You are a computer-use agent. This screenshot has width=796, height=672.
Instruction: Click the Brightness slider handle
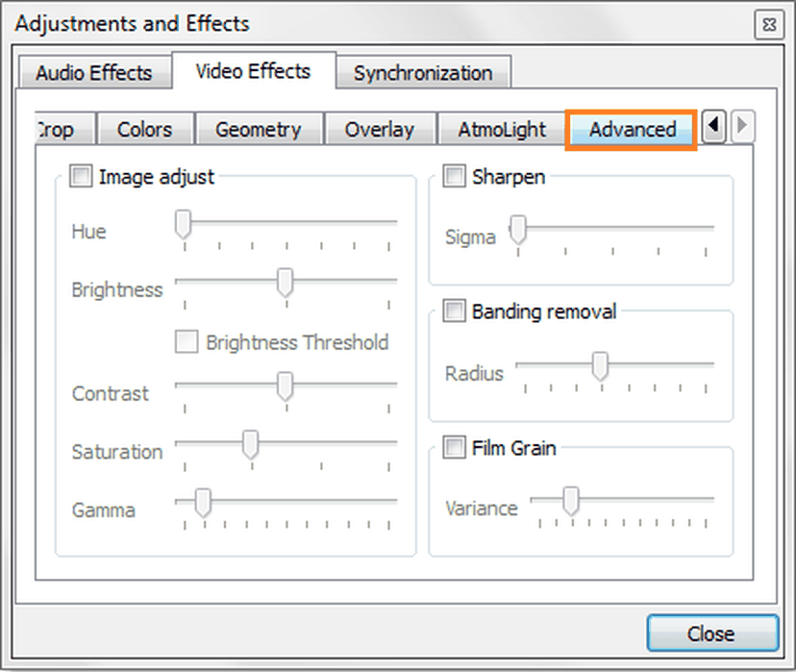[285, 284]
